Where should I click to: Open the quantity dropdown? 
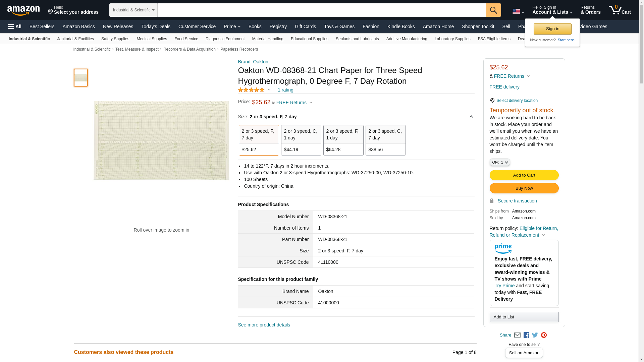[x=499, y=162]
